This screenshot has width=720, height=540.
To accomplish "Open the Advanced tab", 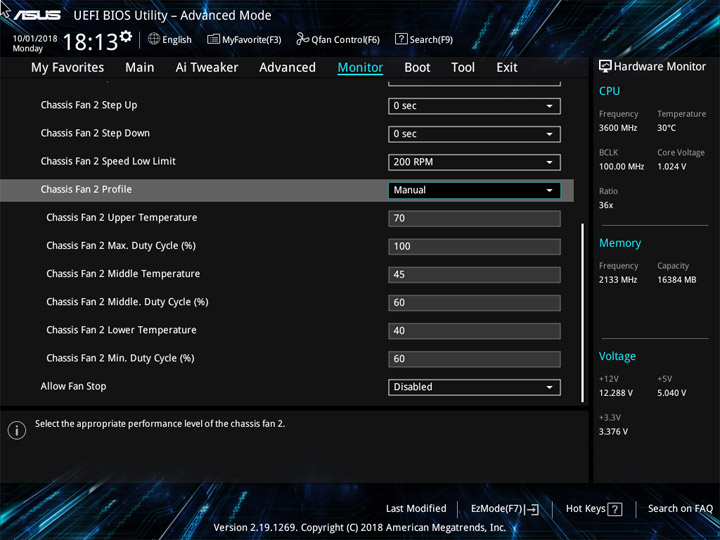I will click(287, 68).
